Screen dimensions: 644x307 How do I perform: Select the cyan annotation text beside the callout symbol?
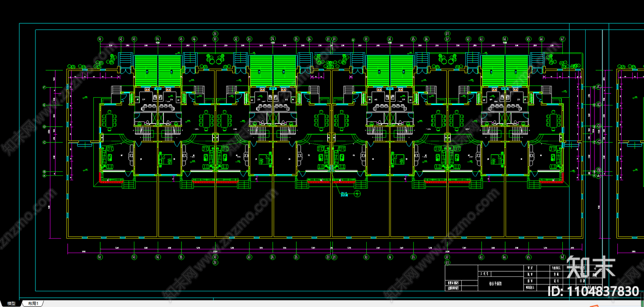pyautogui.click(x=344, y=194)
